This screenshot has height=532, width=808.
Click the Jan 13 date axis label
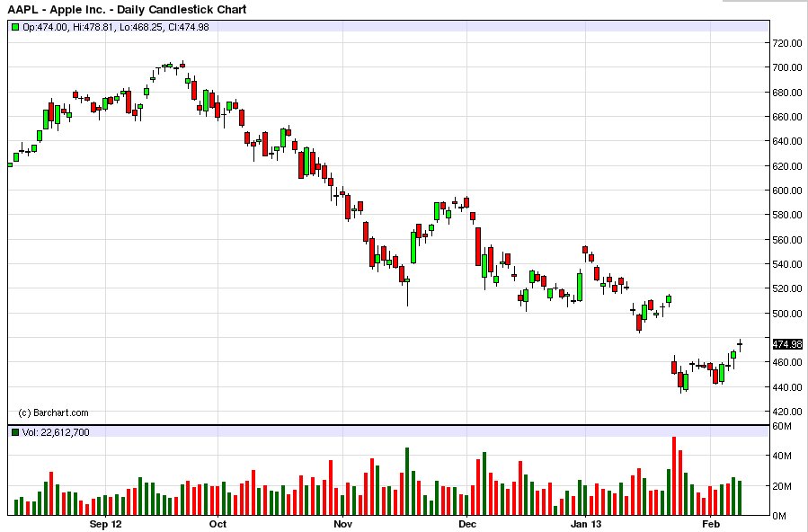pyautogui.click(x=586, y=524)
